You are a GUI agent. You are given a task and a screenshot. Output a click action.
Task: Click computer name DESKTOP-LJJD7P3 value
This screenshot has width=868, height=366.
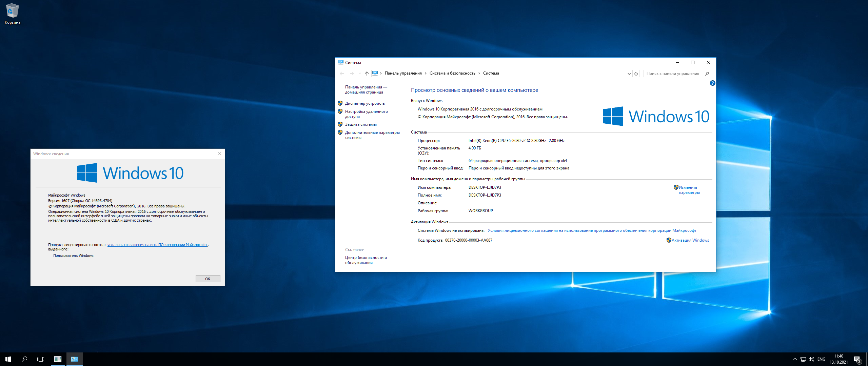[485, 187]
